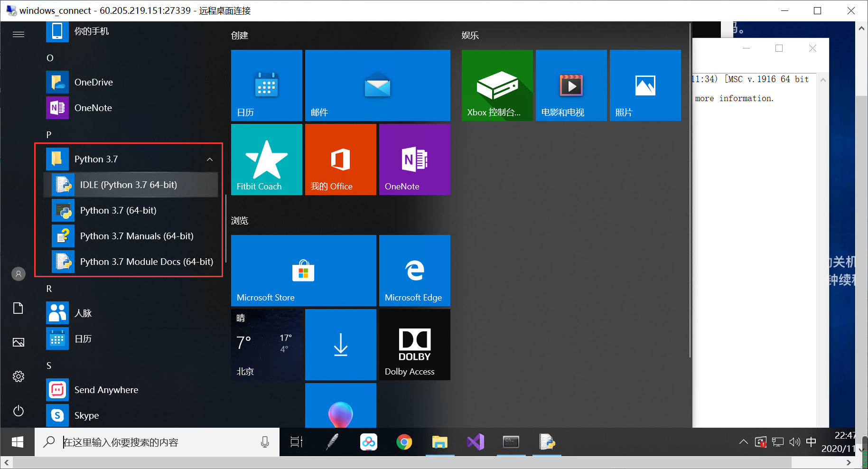This screenshot has height=469, width=868.
Task: Open the 照片 photos tile
Action: (x=645, y=85)
